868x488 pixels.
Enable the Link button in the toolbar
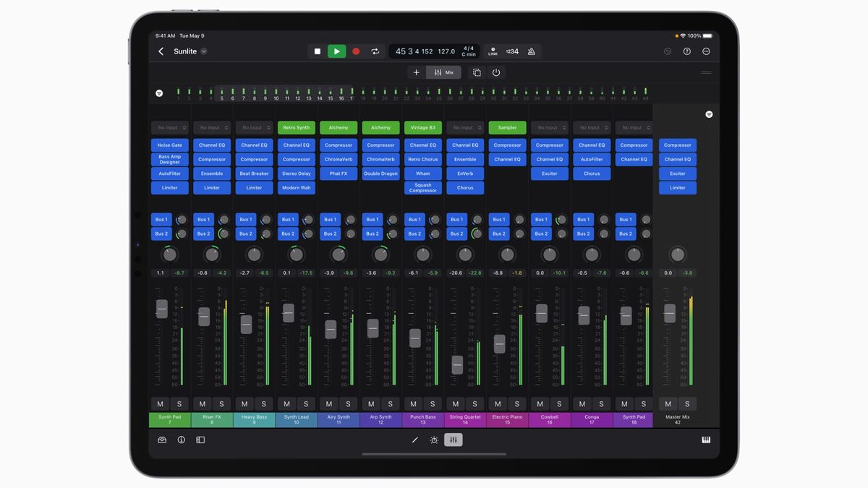493,51
